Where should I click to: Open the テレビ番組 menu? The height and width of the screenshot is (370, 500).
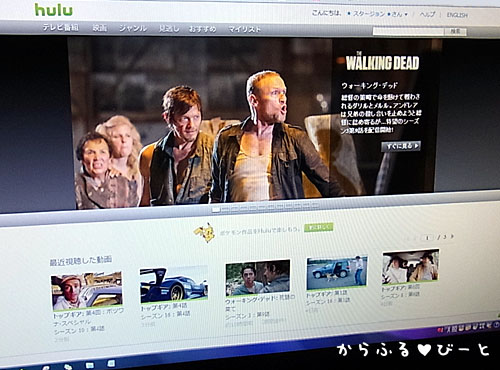coord(61,28)
